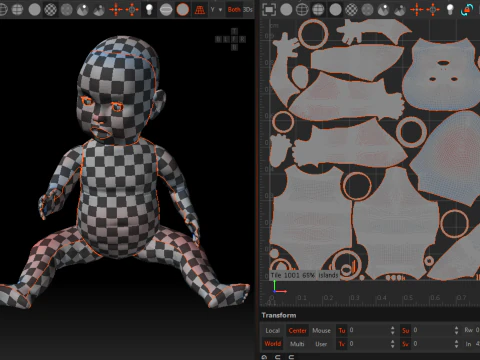This screenshot has width=480, height=360.
Task: Click into the Sv value field
Action: [432, 344]
